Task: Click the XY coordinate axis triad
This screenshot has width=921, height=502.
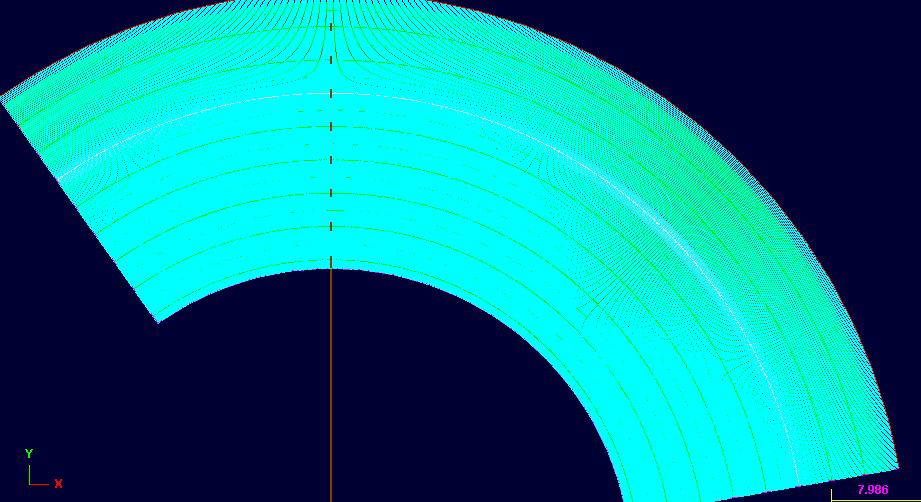Action: 43,469
